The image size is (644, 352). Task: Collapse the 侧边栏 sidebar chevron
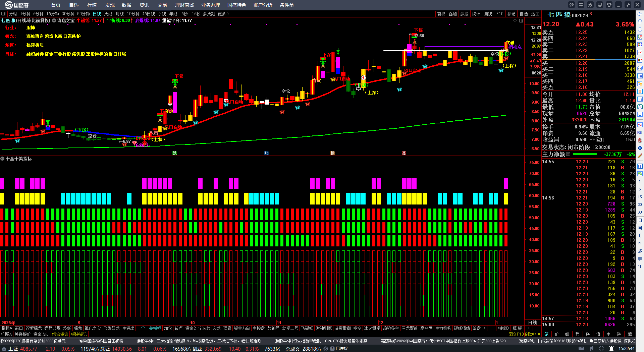point(539,334)
